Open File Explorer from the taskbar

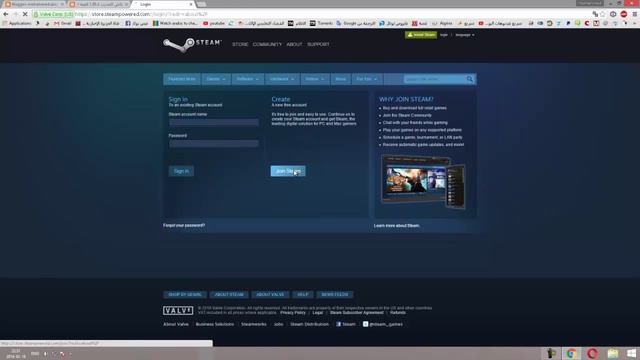point(612,353)
